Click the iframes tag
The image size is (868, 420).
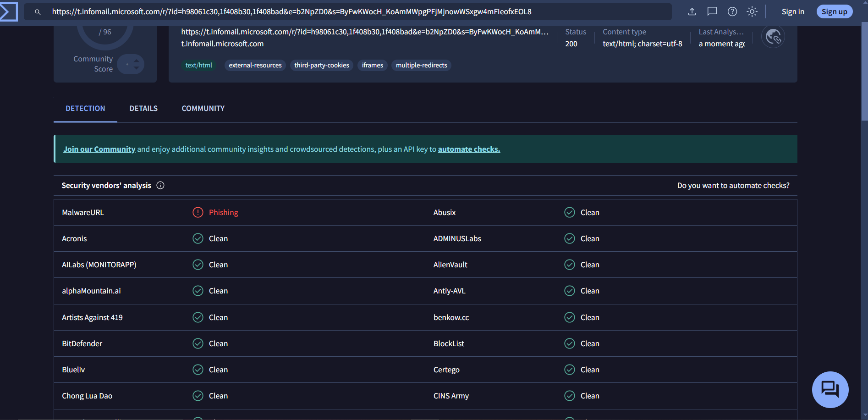[373, 65]
